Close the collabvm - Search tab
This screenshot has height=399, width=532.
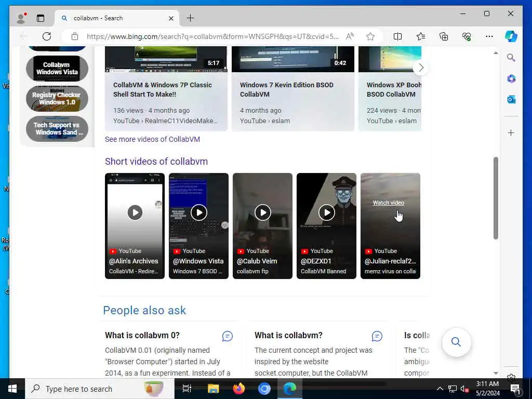[x=171, y=18]
